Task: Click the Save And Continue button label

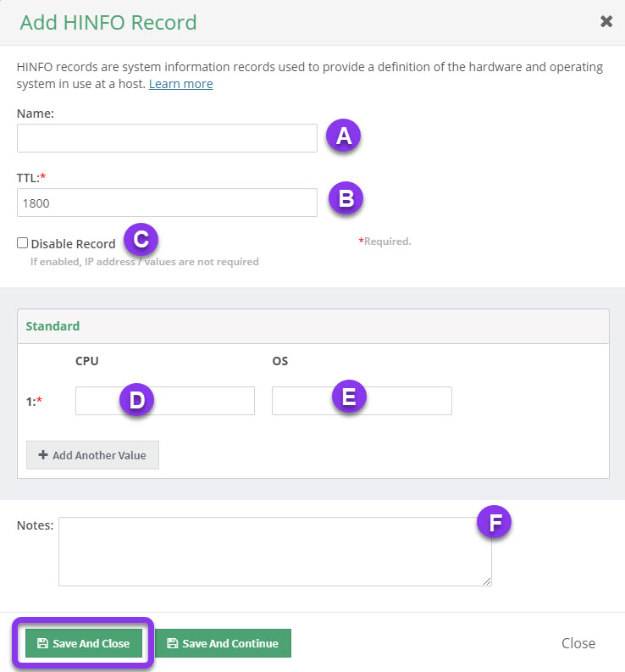Action: click(230, 643)
